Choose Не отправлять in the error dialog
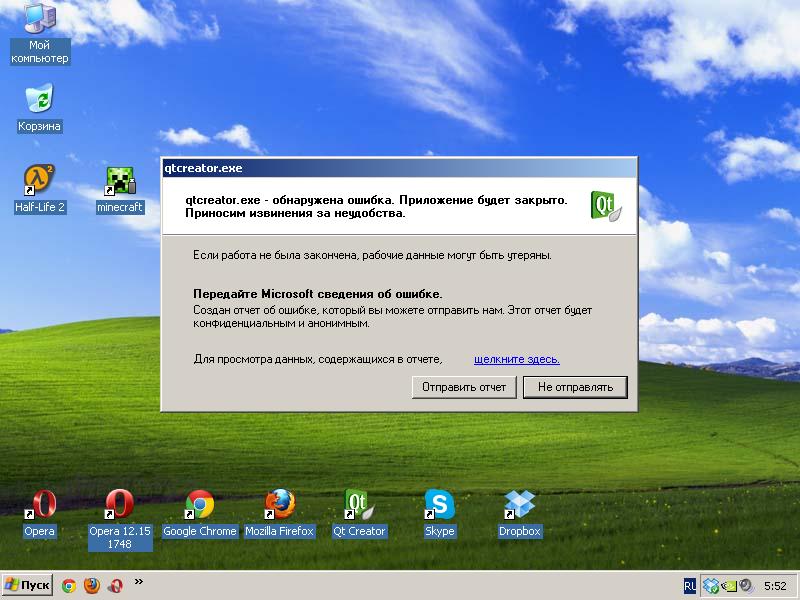Screen dimensions: 800x600 [x=575, y=387]
